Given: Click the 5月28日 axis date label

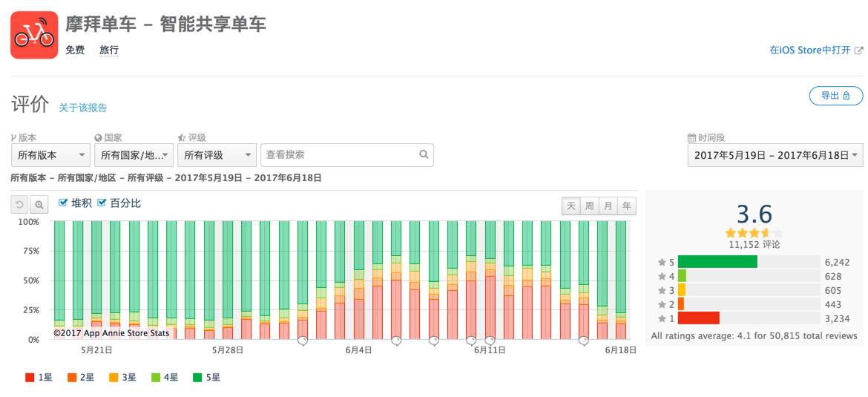Looking at the screenshot, I should tap(228, 350).
